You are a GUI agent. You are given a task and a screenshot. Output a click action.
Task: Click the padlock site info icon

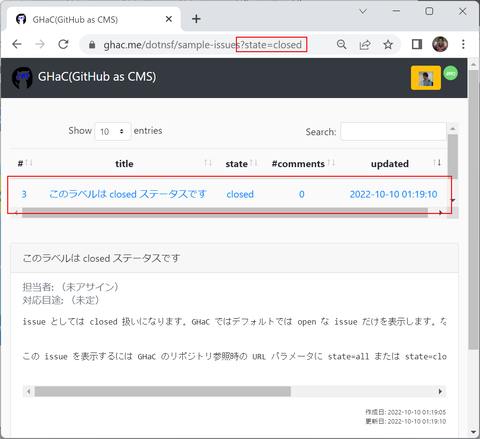pos(92,45)
